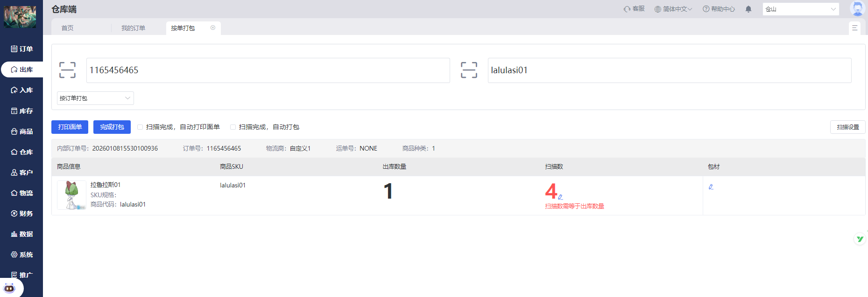Click the SKU scan icon
This screenshot has height=297, width=868.
469,70
